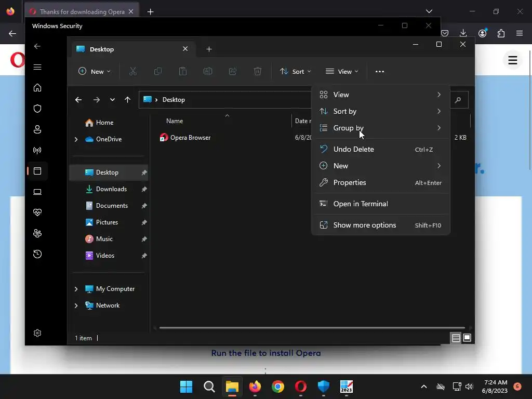Click the Delete trash icon in toolbar
The height and width of the screenshot is (399, 532).
pos(258,71)
